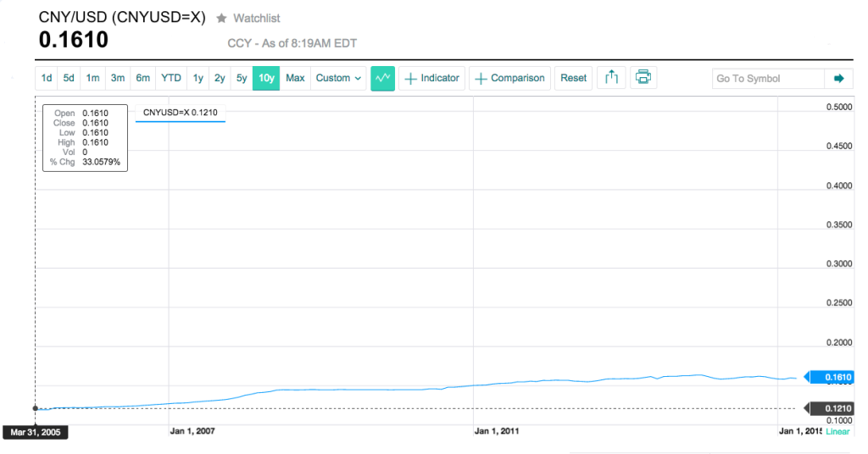
Task: Click the Go To Symbol arrow button
Action: (x=838, y=79)
